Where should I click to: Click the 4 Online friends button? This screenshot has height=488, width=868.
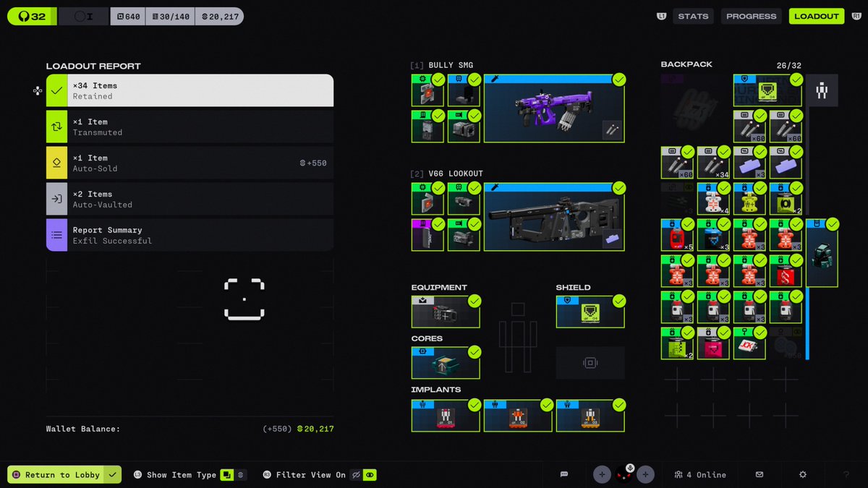tap(699, 475)
